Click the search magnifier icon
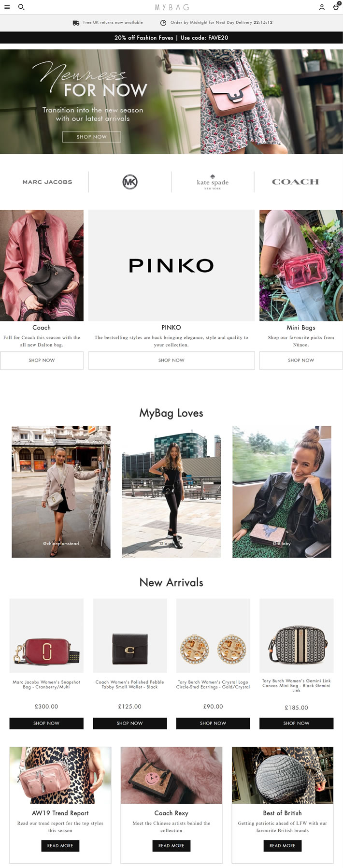This screenshot has width=343, height=868. tap(21, 7)
